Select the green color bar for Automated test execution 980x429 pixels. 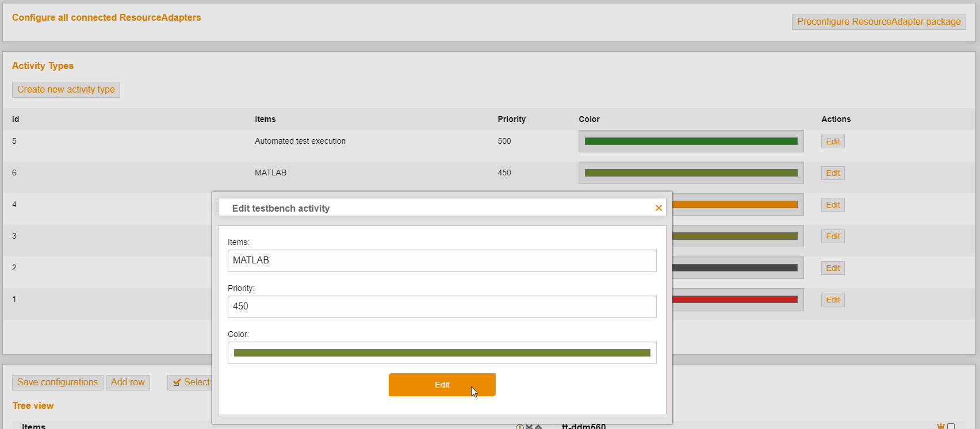pos(691,141)
